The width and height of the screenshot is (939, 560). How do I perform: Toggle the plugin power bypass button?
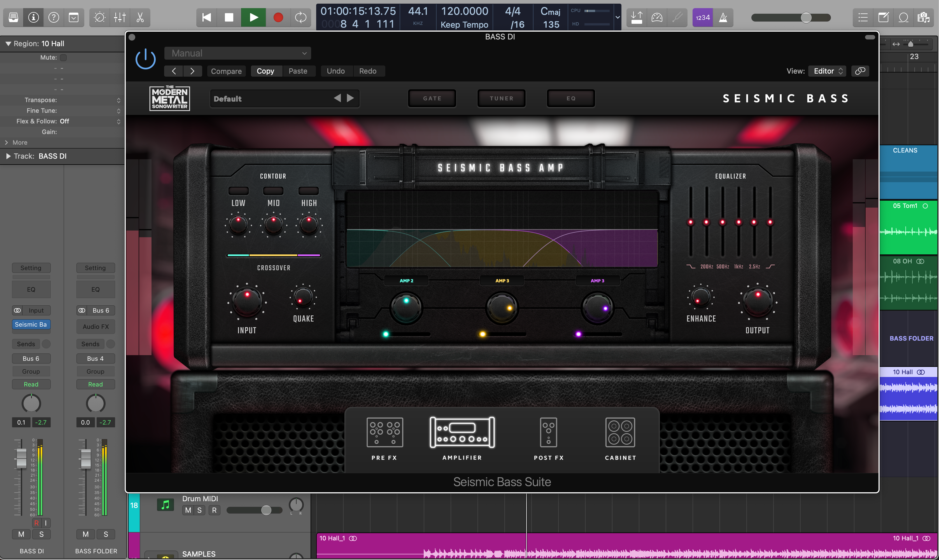pos(145,59)
